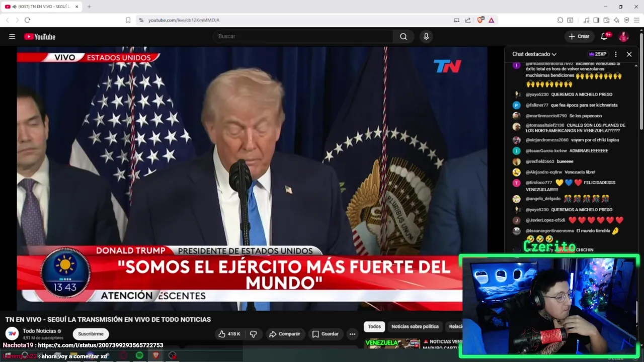
Task: Open the Brave Wallet icon
Action: (x=606, y=20)
